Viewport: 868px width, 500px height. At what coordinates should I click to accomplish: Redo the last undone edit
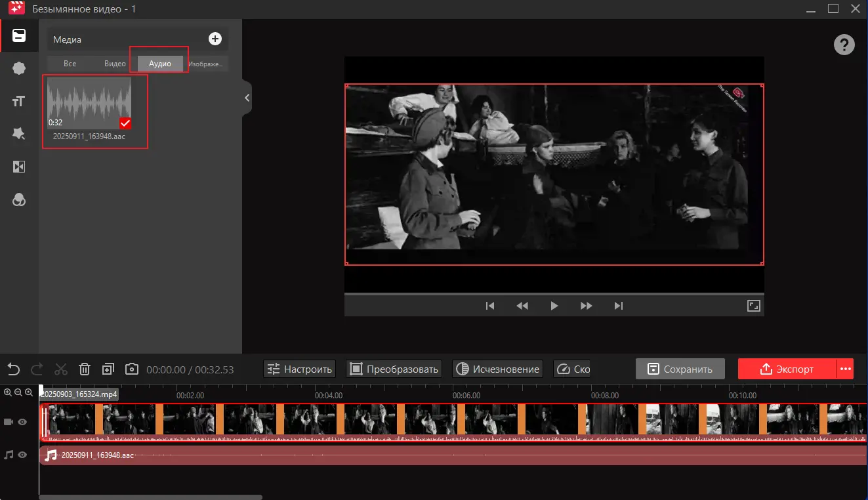point(37,369)
